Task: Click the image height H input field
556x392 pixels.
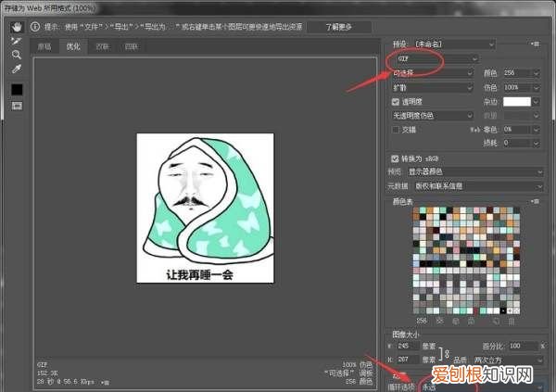Action: (x=408, y=360)
